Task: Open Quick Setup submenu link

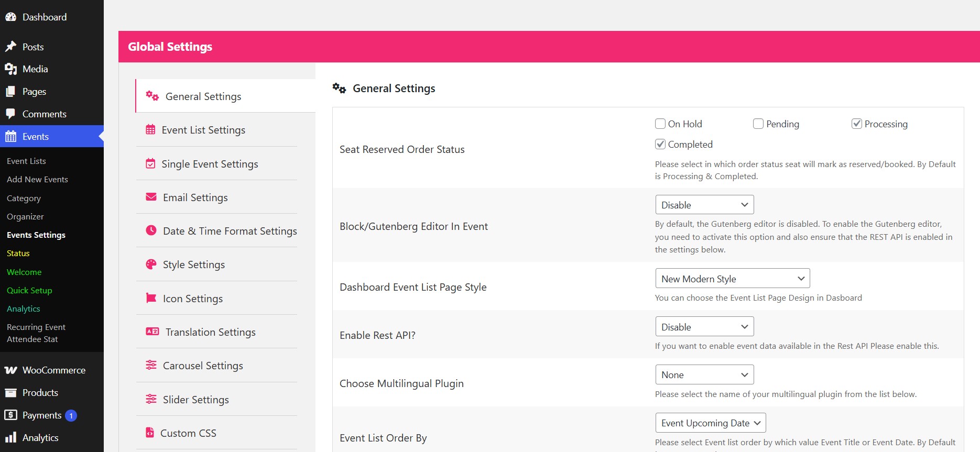Action: [x=29, y=290]
